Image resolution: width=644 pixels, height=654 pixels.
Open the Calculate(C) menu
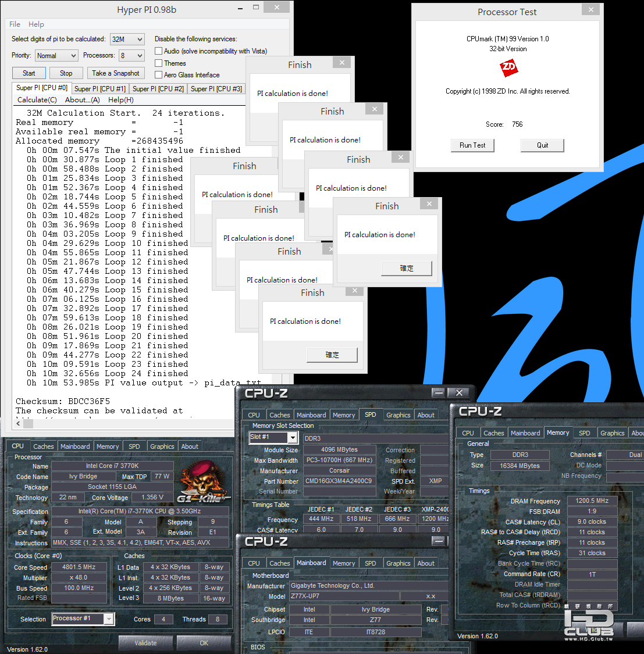pos(37,99)
